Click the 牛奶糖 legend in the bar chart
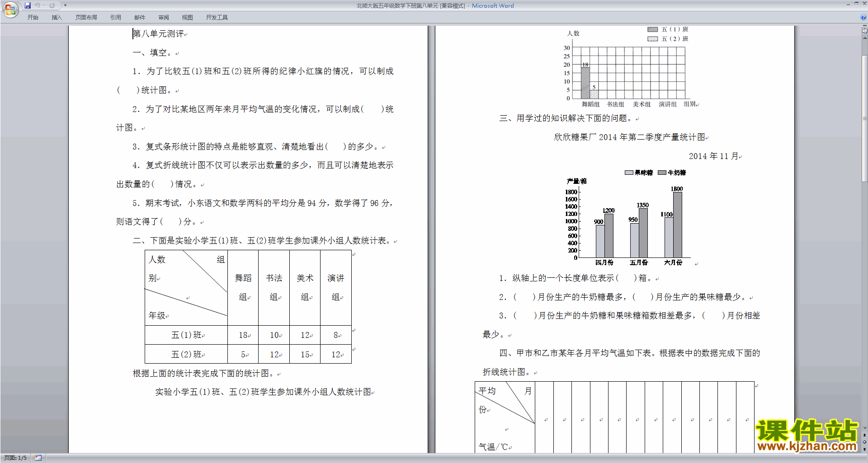This screenshot has height=463, width=868. [x=672, y=173]
